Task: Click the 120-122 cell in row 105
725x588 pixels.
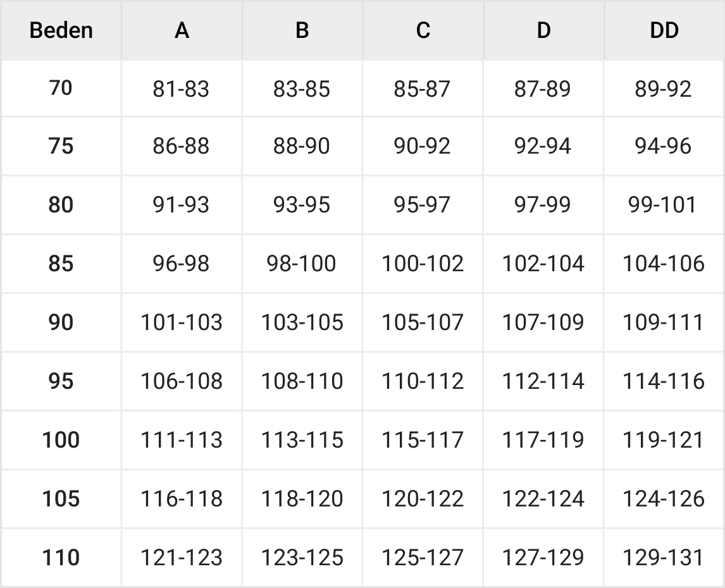Action: pos(423,499)
